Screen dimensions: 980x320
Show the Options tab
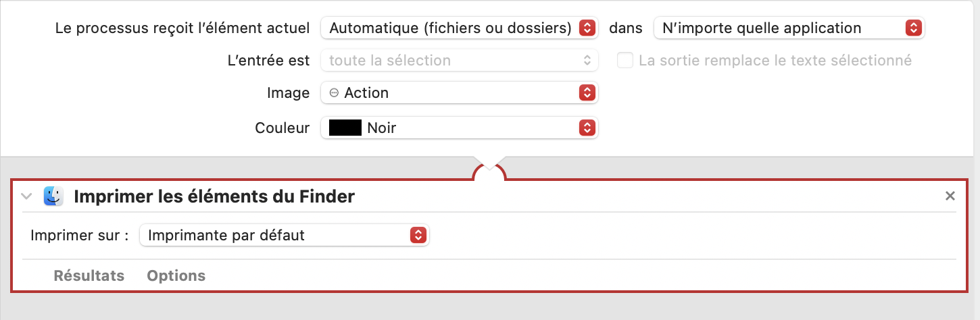176,275
